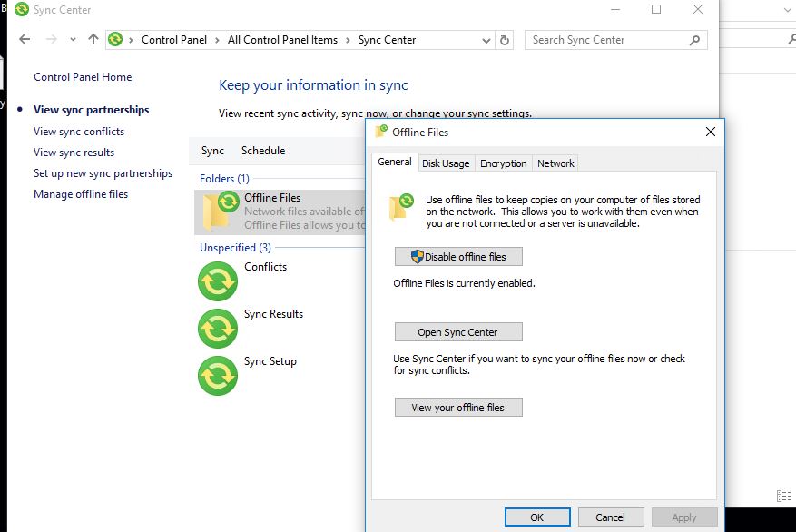This screenshot has width=796, height=532.
Task: Select the Offline Files folder icon
Action: pos(221,212)
